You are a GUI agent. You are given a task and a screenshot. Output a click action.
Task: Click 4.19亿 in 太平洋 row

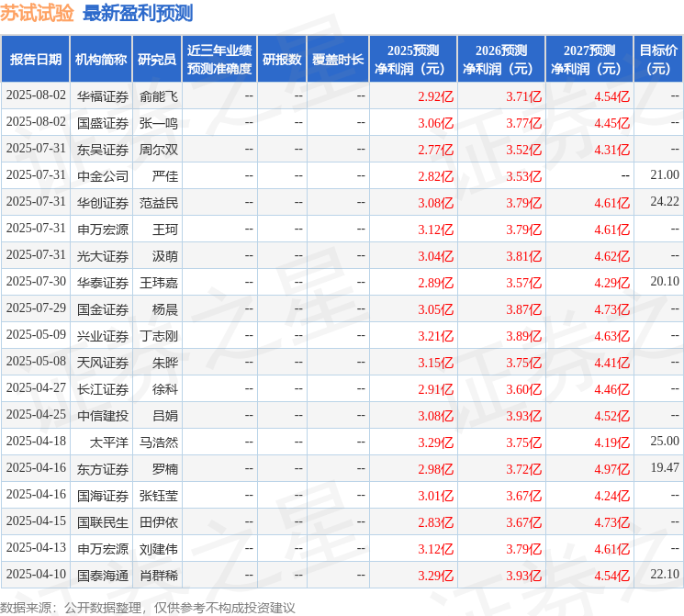(x=611, y=442)
